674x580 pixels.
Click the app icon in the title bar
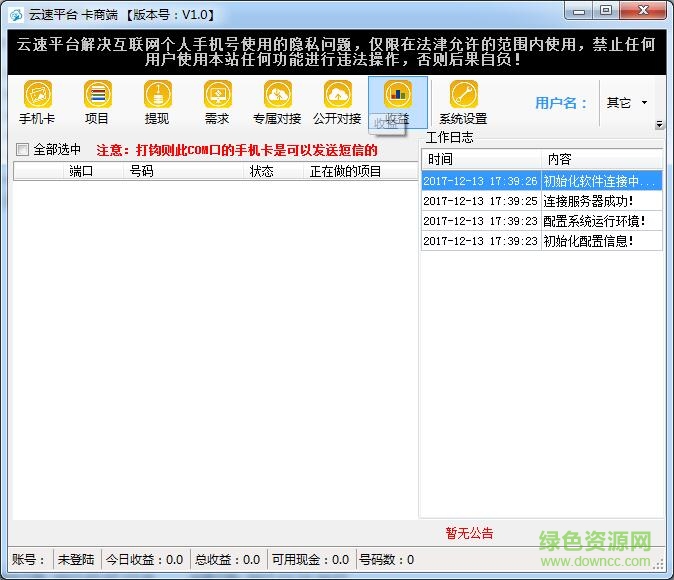[16, 15]
